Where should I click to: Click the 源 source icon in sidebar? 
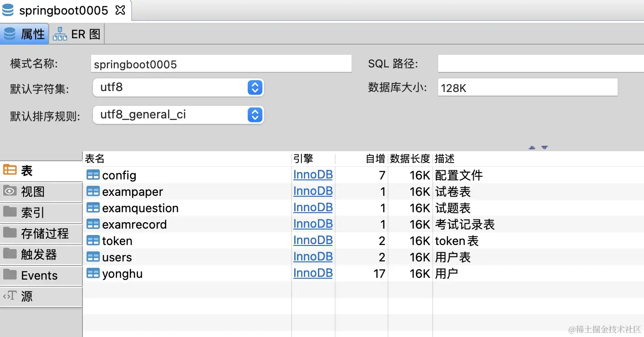10,296
